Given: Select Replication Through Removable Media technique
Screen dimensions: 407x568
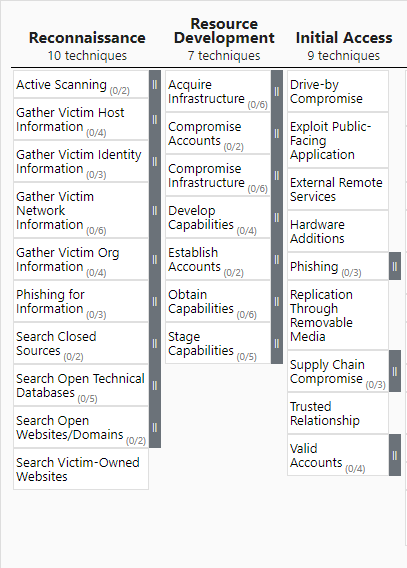Looking at the screenshot, I should pos(338,315).
